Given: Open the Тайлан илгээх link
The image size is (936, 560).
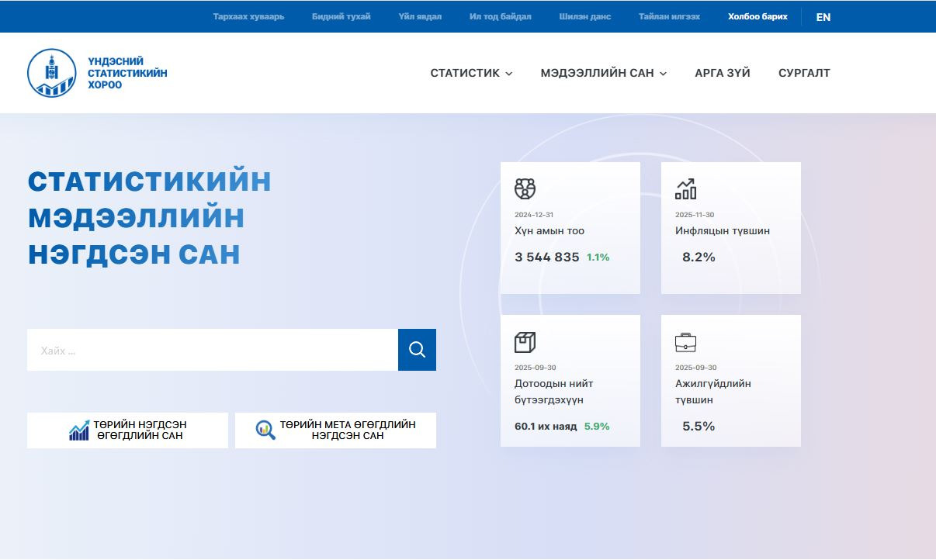Looking at the screenshot, I should [669, 16].
